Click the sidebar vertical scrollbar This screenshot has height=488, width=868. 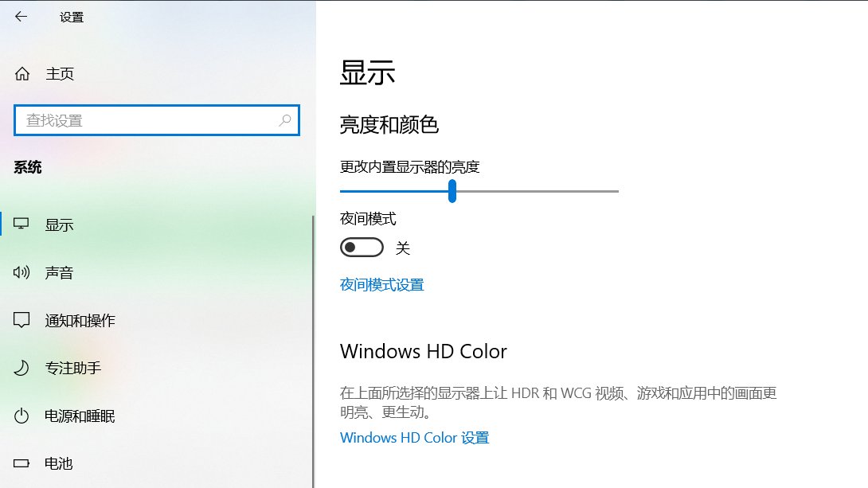point(313,352)
